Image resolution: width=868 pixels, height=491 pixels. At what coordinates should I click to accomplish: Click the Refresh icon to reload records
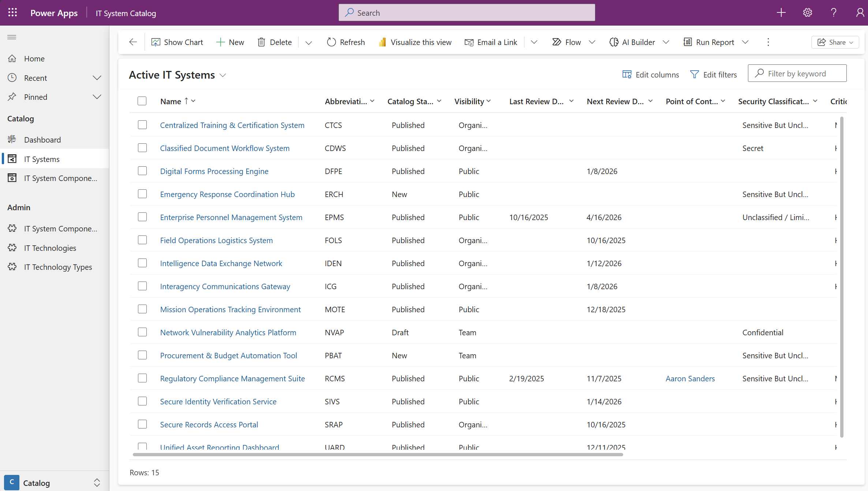[x=331, y=42]
